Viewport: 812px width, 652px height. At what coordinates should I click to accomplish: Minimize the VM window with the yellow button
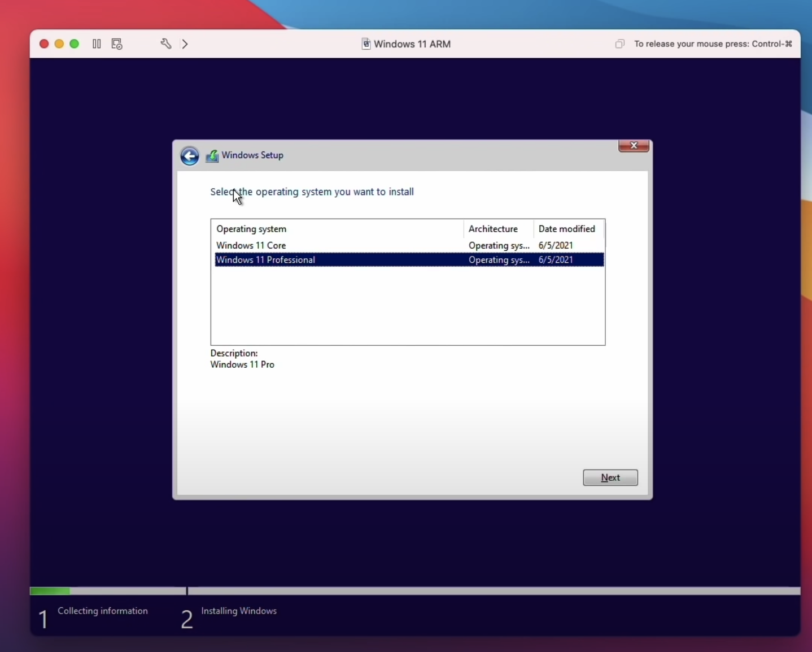point(59,44)
